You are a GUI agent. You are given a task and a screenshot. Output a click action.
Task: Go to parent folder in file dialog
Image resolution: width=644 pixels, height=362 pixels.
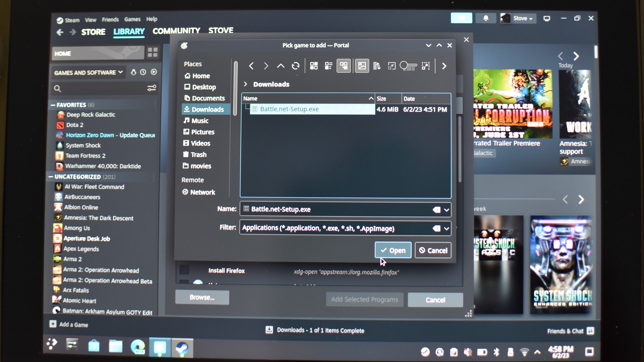[280, 66]
